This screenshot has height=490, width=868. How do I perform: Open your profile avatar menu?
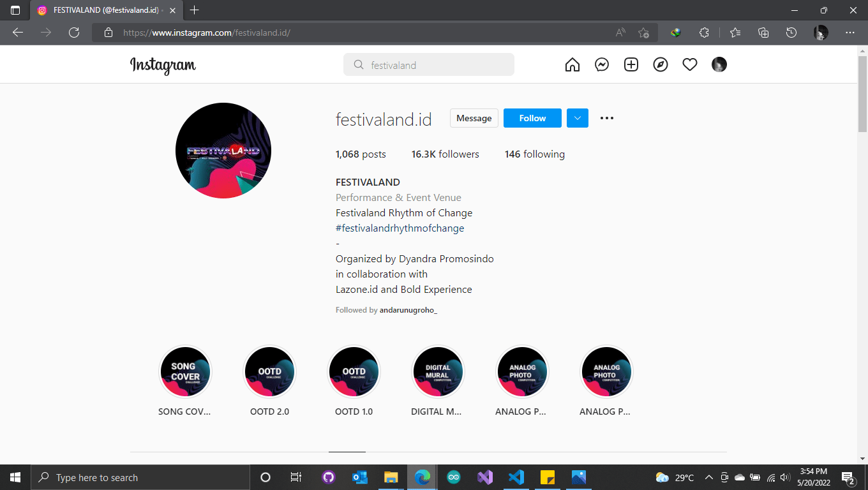[719, 64]
